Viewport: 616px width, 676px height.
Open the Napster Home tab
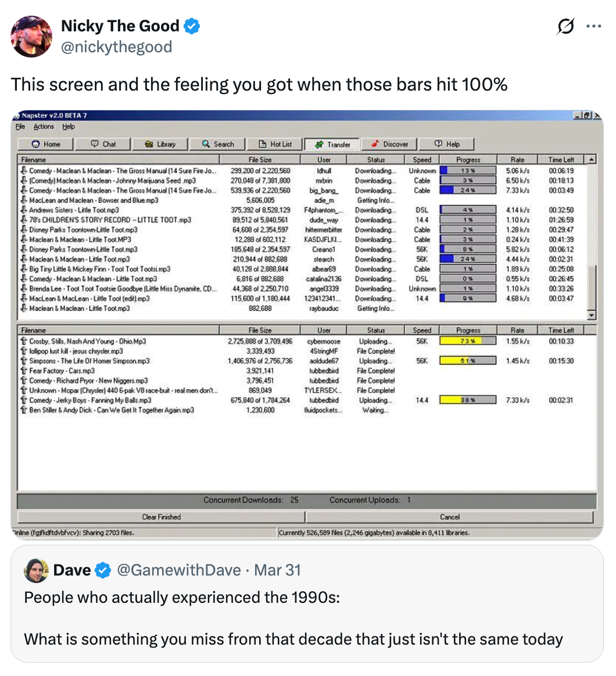46,144
